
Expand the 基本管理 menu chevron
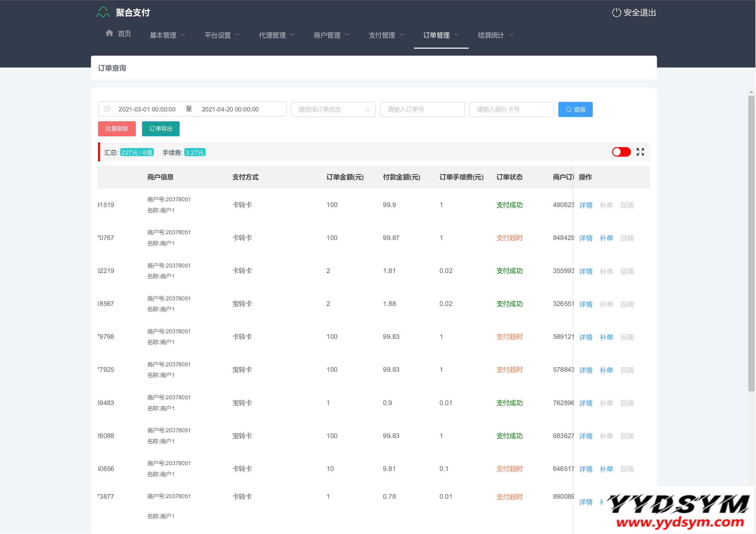coord(183,35)
